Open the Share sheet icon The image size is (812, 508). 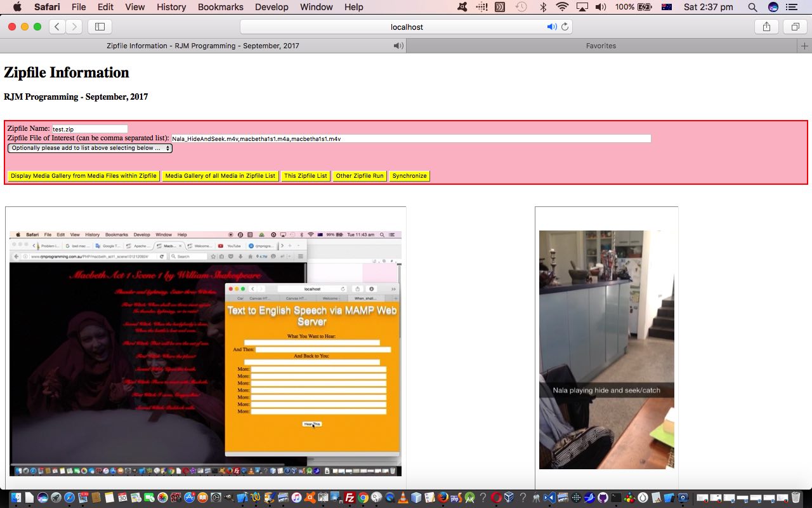coord(766,27)
